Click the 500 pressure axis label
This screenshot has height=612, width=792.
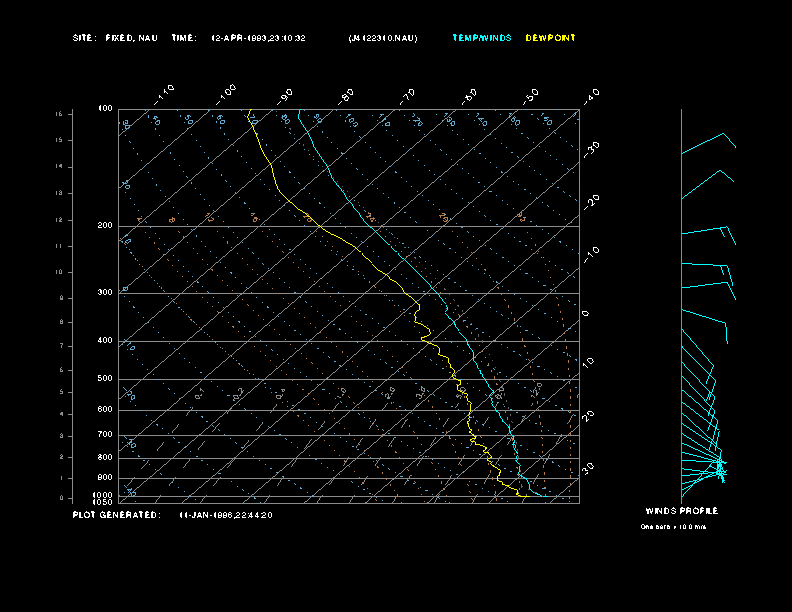[105, 379]
